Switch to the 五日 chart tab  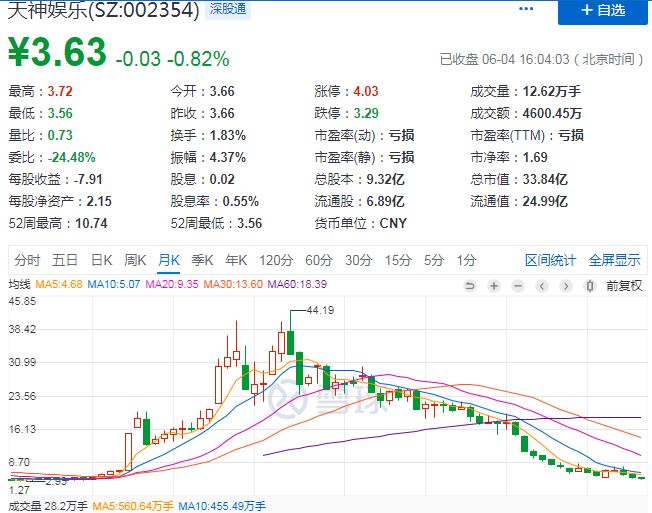coord(64,260)
